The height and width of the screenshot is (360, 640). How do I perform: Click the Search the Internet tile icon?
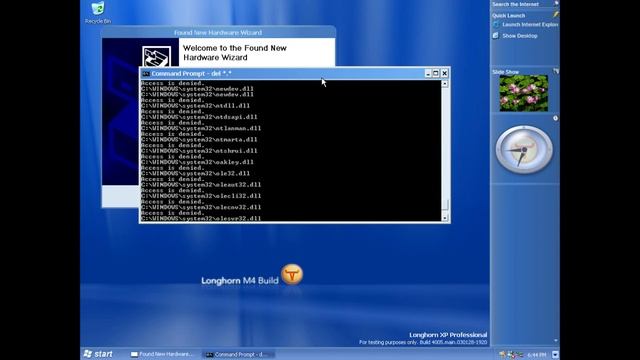point(556,3)
